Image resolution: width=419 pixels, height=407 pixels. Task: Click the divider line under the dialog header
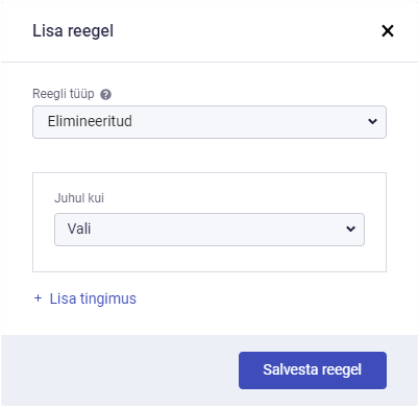click(x=209, y=62)
